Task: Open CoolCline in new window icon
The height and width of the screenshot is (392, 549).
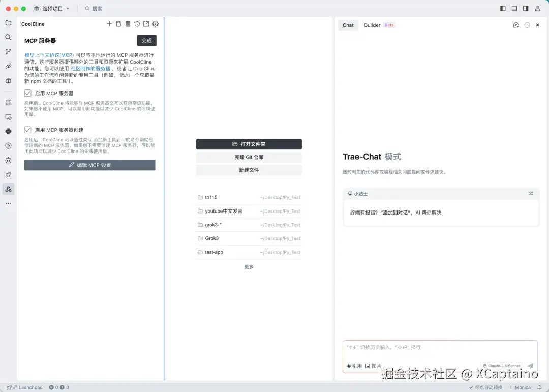Action: pyautogui.click(x=146, y=24)
